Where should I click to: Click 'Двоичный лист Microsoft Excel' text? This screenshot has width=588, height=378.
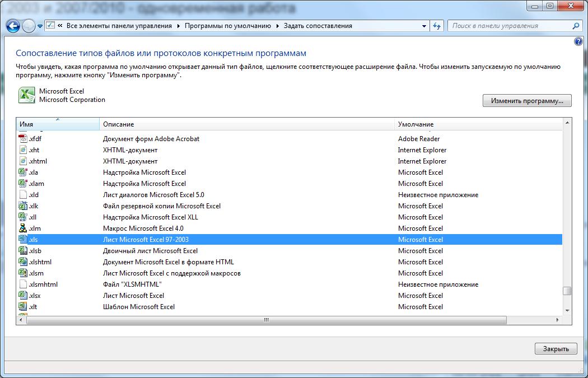tap(150, 251)
